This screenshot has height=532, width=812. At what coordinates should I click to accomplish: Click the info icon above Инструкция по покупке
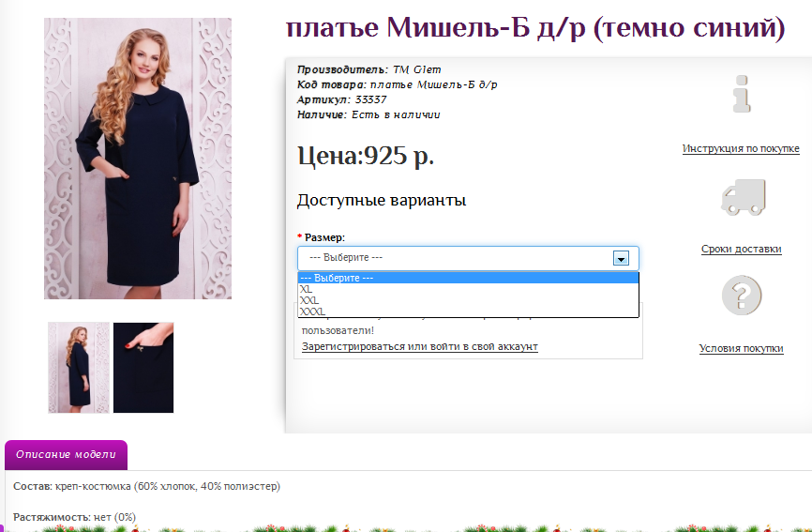(x=742, y=94)
